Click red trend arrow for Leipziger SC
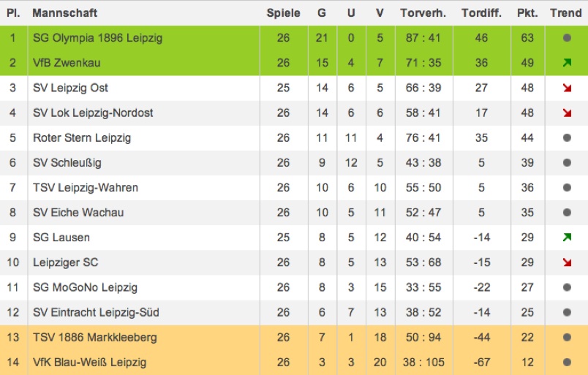 pos(567,262)
